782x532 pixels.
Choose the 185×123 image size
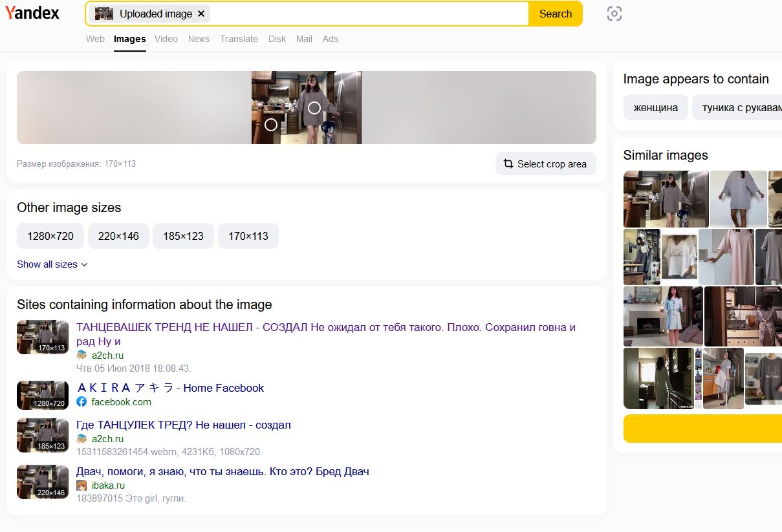click(x=183, y=236)
